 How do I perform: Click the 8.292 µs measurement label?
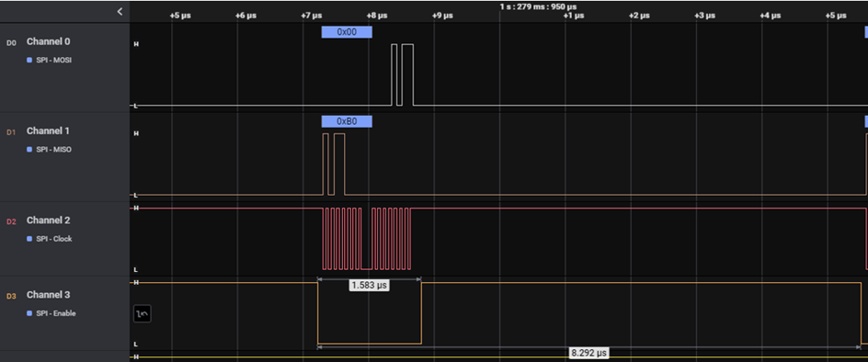(589, 353)
